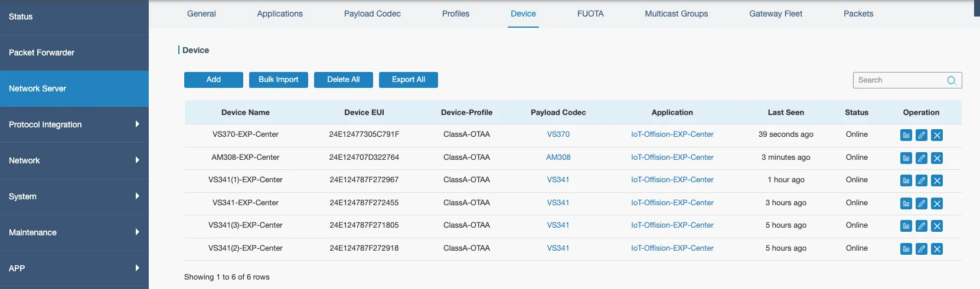Delete the VS341-EXP-Center device
The image size is (980, 289).
pyautogui.click(x=936, y=203)
